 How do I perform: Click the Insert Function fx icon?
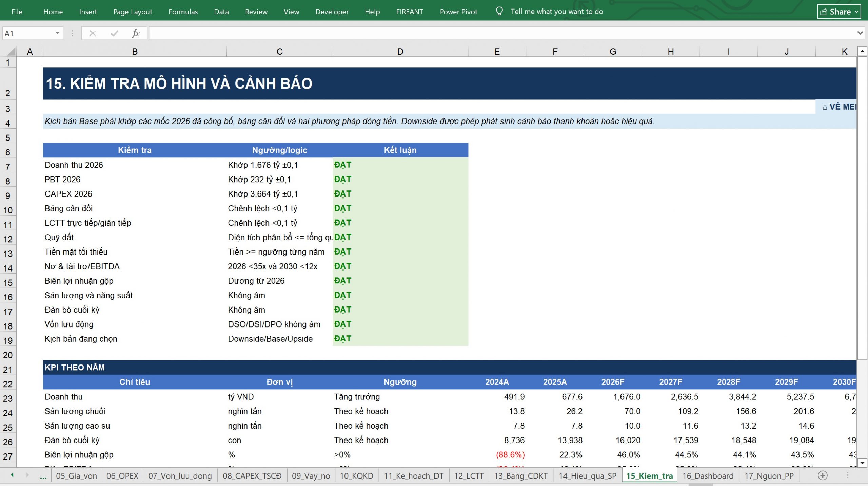click(136, 33)
